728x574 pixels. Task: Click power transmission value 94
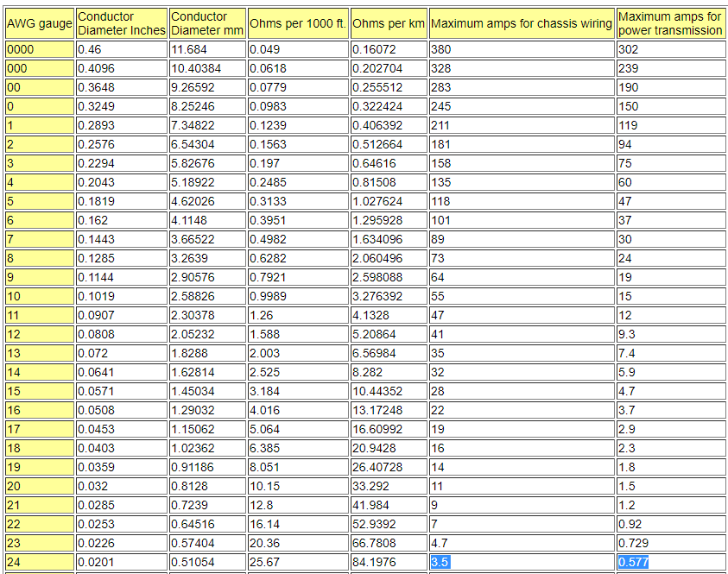click(671, 144)
